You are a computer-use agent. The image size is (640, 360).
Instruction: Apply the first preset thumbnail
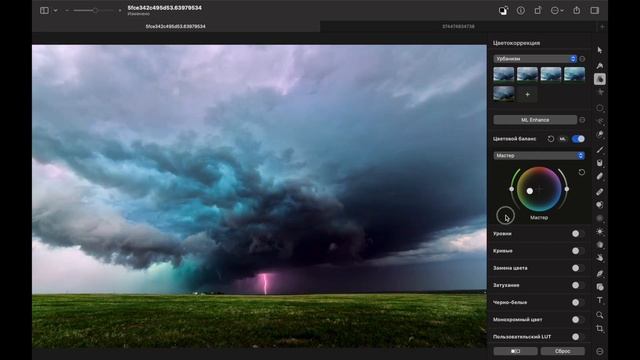(x=504, y=75)
